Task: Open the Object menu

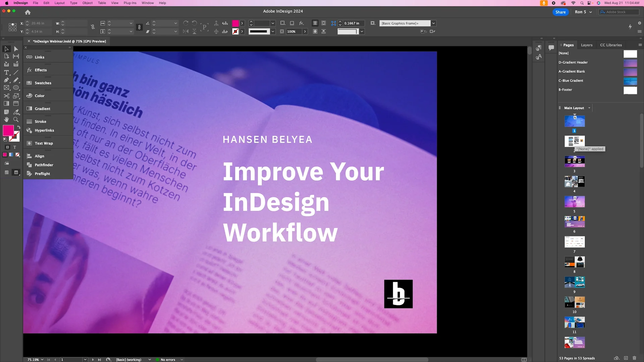Action: point(87,3)
